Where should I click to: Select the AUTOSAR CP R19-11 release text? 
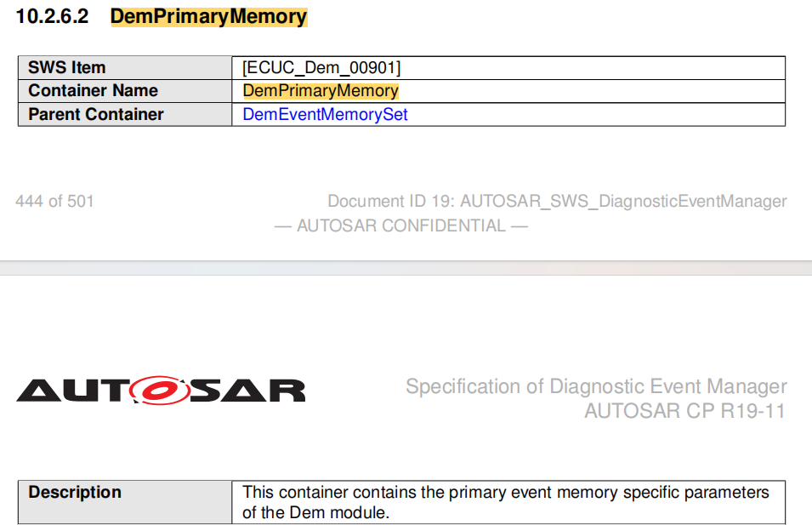coord(685,411)
